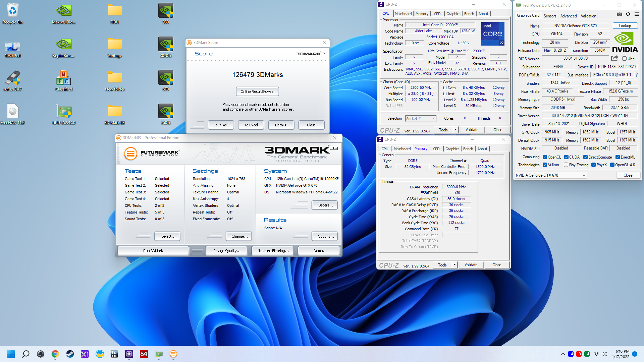Click the DRAM Frequency value field
Image resolution: width=644 pixels, height=362 pixels.
[x=456, y=187]
